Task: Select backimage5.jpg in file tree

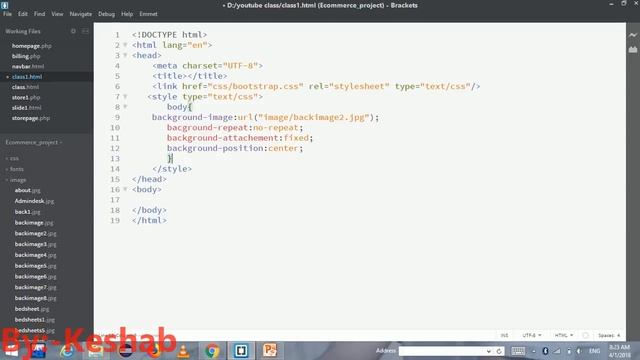Action: tap(36, 266)
